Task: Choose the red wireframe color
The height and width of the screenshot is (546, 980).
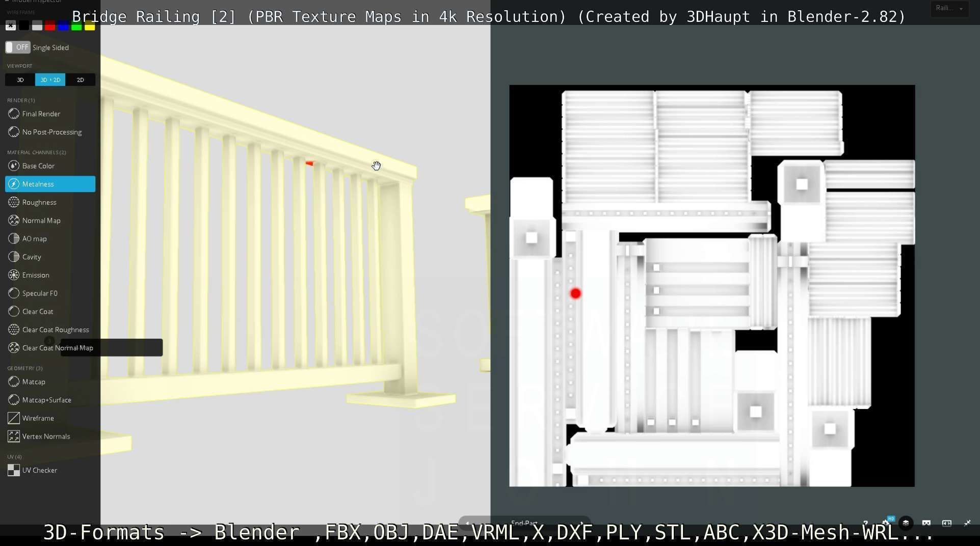Action: tap(50, 25)
